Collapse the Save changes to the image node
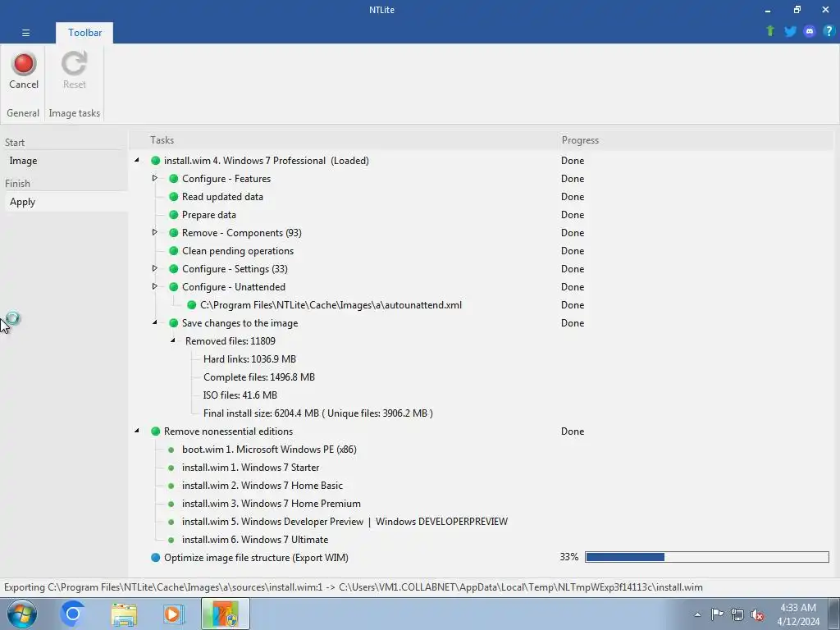 [155, 322]
